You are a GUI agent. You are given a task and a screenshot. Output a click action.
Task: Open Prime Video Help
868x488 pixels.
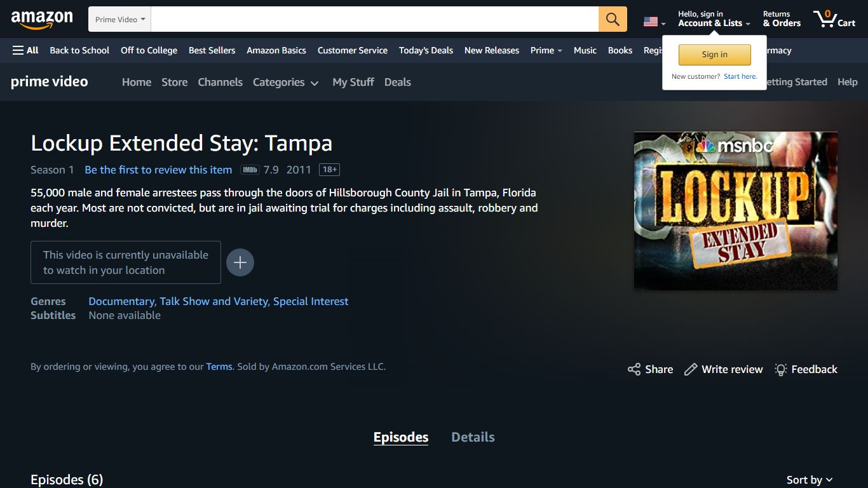pyautogui.click(x=848, y=82)
